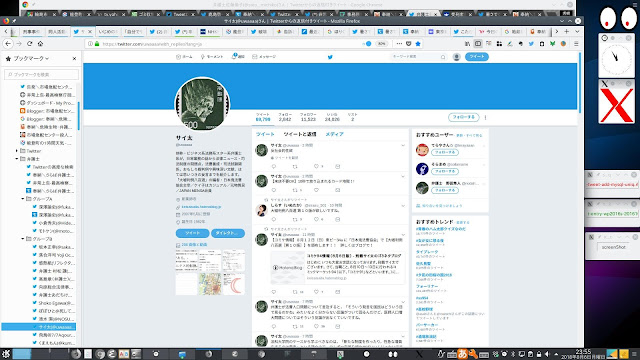Image resolution: width=640 pixels, height=360 pixels.
Task: Click the Firefox forward arrow
Action: [x=19, y=44]
